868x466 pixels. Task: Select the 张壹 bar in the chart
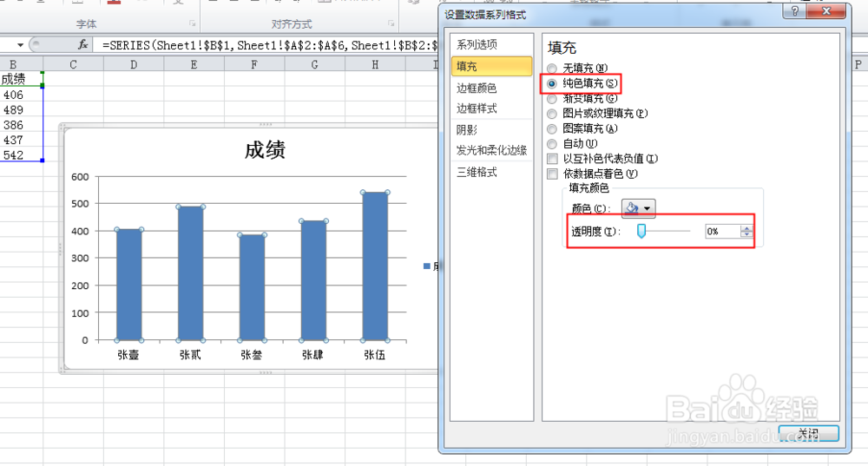[129, 285]
